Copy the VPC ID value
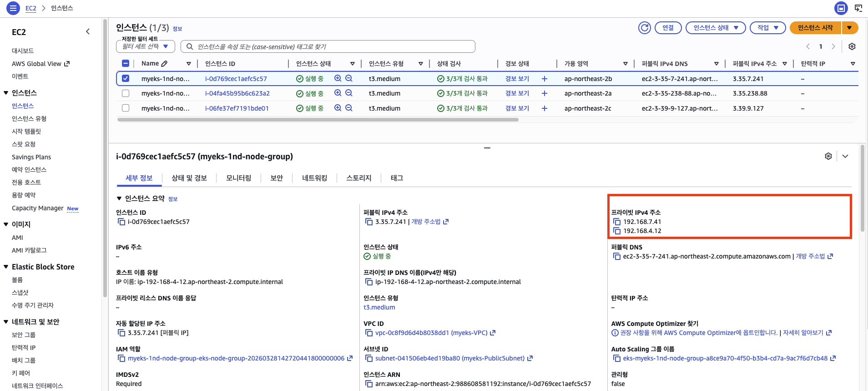The width and height of the screenshot is (868, 391). (369, 333)
